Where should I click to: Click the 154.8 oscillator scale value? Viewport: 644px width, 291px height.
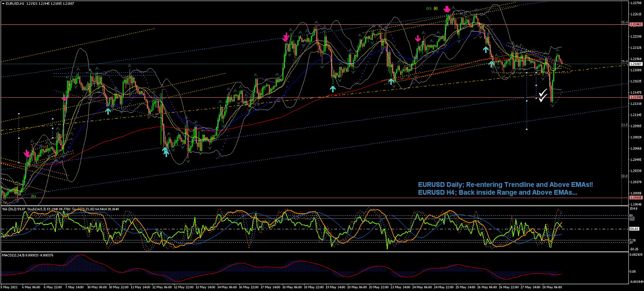[x=634, y=209]
